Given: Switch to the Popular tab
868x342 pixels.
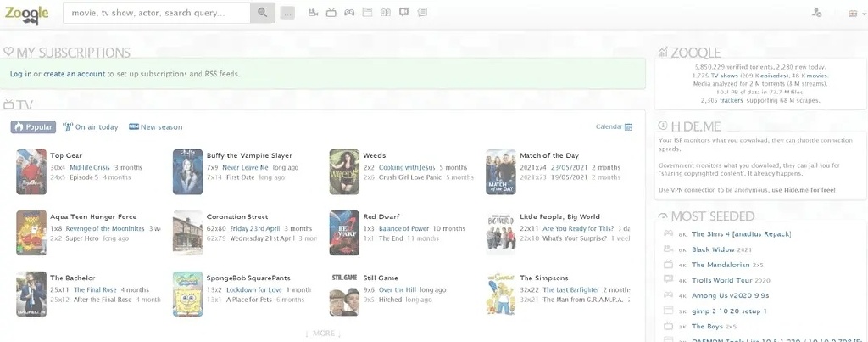Looking at the screenshot, I should (x=33, y=127).
